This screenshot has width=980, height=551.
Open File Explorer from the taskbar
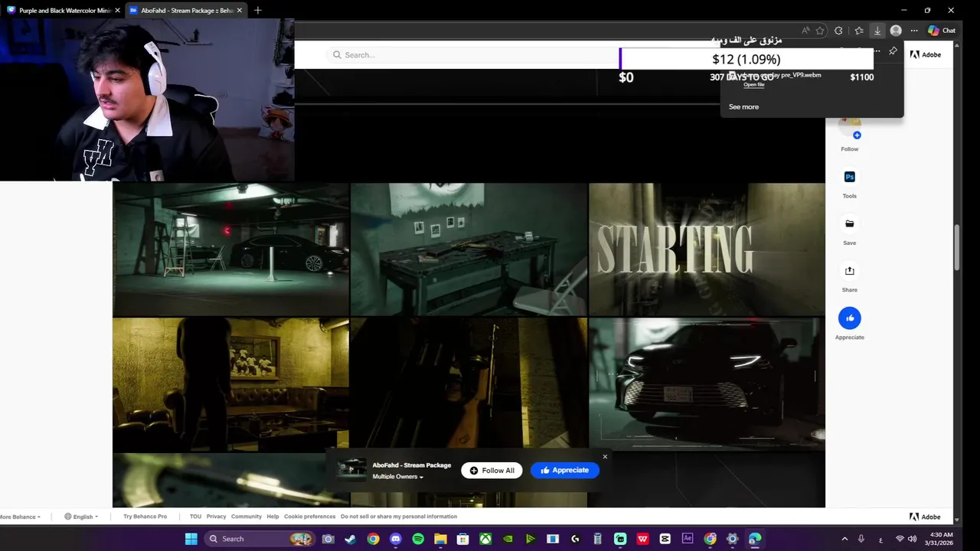tap(440, 539)
